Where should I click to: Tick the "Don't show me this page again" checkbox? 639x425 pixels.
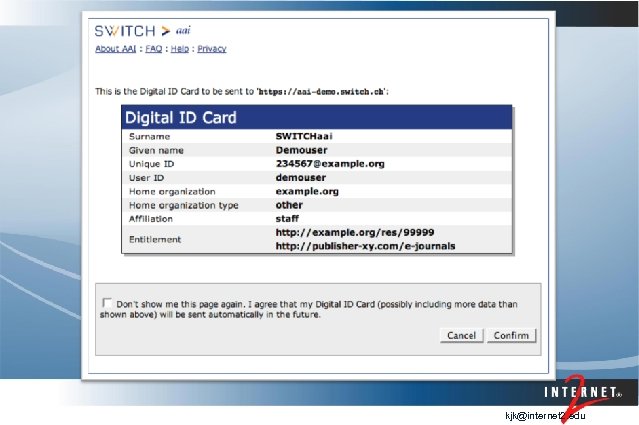[107, 303]
